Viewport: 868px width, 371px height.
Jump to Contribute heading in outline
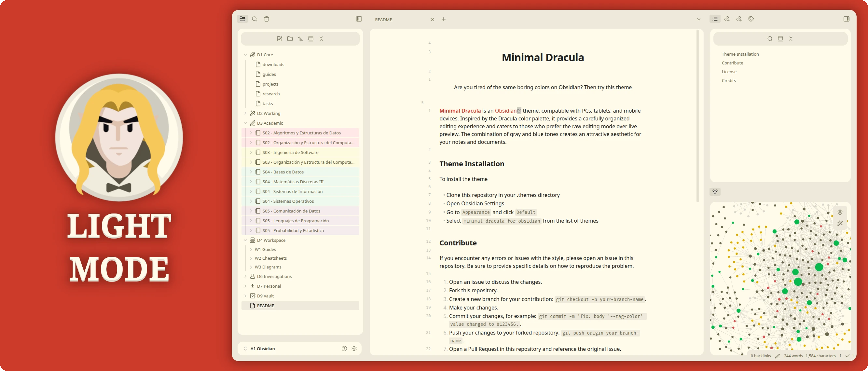(x=732, y=63)
